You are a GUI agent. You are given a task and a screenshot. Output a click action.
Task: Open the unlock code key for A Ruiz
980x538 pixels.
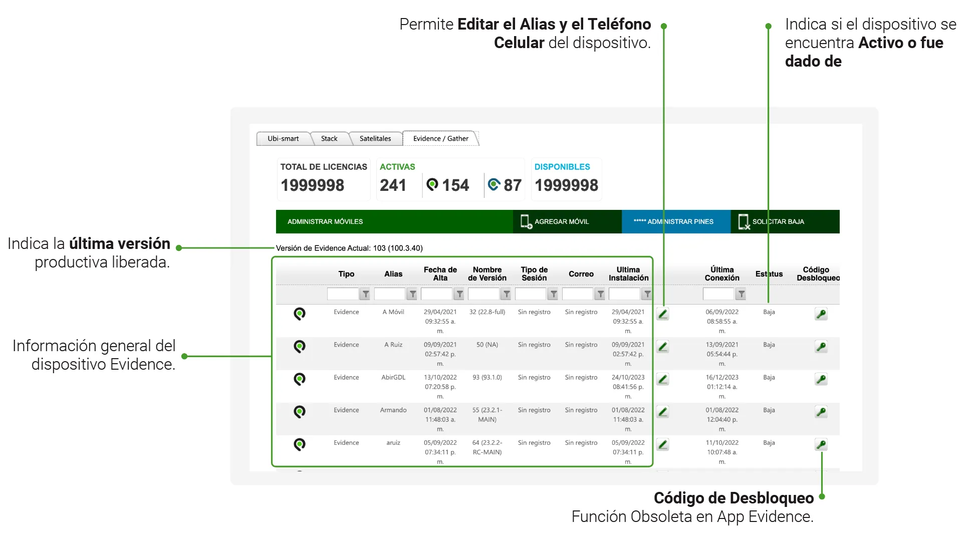821,347
